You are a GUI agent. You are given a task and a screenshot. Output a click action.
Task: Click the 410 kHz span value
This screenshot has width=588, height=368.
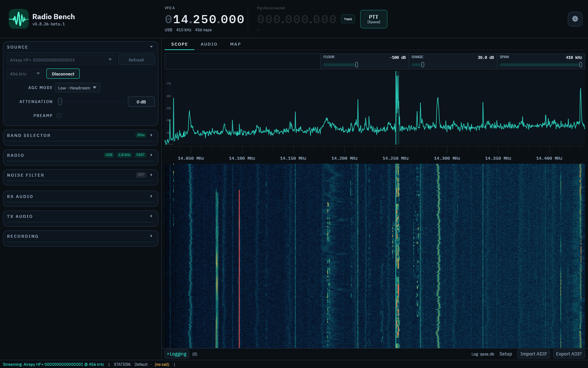point(574,57)
